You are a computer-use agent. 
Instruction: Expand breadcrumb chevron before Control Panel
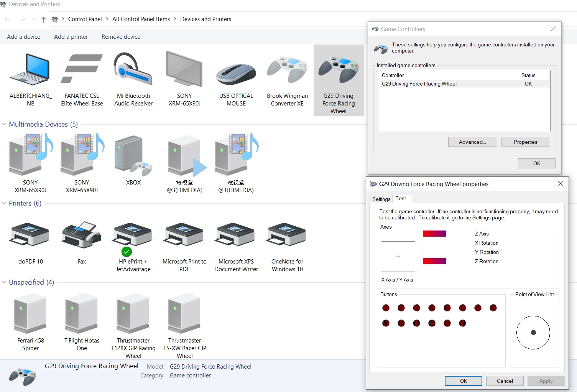click(63, 19)
